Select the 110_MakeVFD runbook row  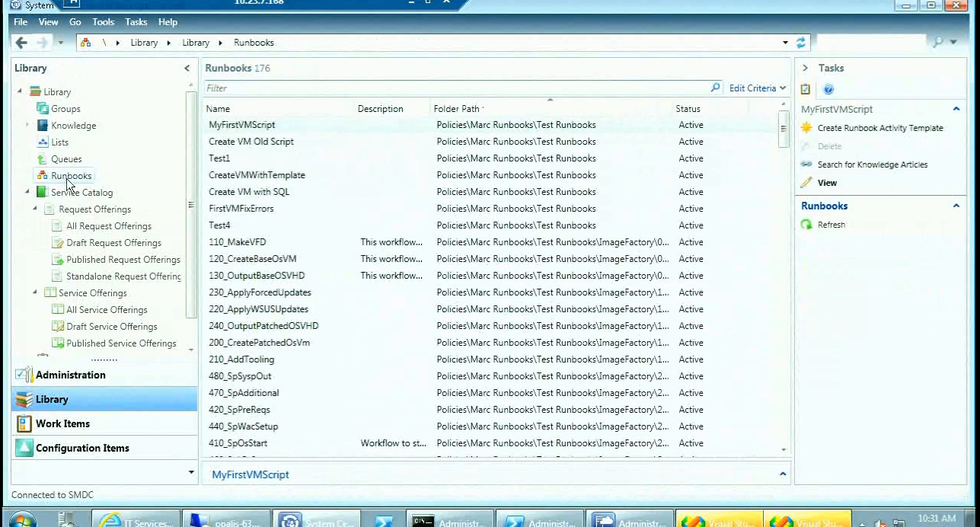tap(491, 242)
